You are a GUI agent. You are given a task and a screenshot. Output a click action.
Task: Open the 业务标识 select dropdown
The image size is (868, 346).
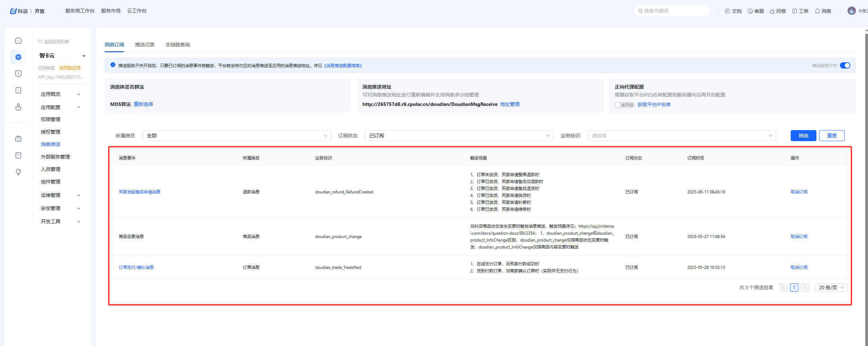(x=681, y=136)
